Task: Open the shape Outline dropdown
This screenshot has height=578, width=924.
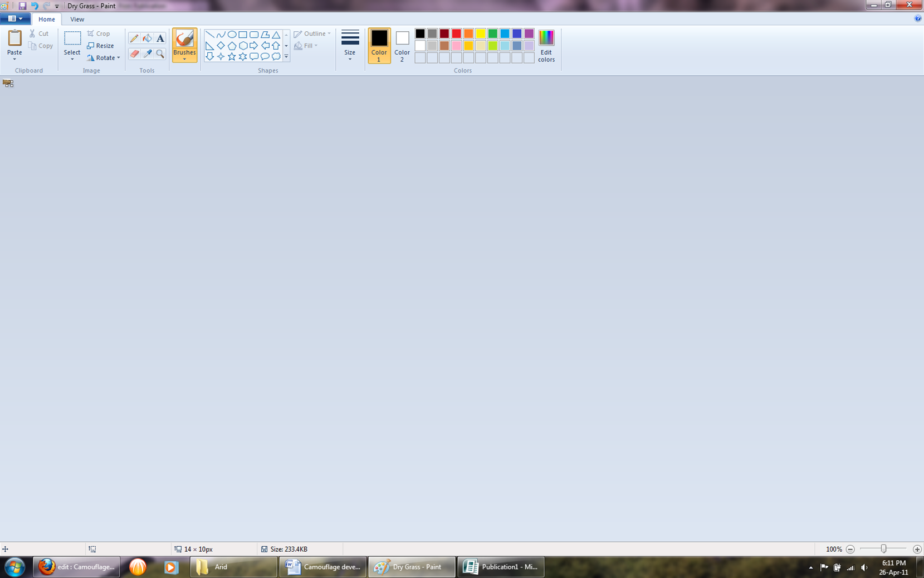Action: tap(312, 33)
